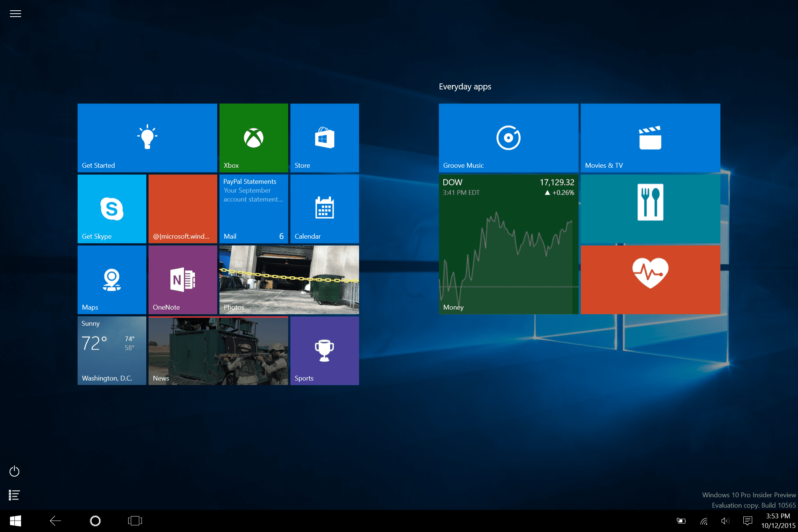Open the Health & Fitness heart tile

(x=650, y=280)
